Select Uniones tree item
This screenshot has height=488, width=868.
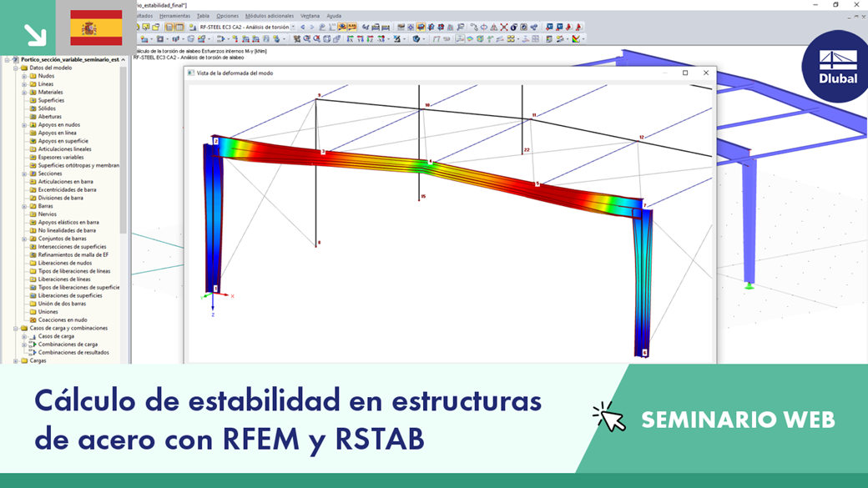point(48,311)
